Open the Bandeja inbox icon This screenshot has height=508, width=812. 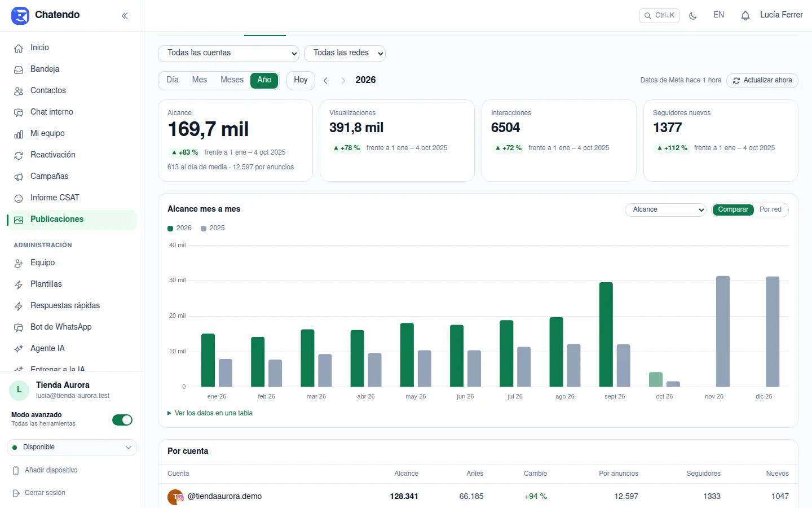click(19, 69)
